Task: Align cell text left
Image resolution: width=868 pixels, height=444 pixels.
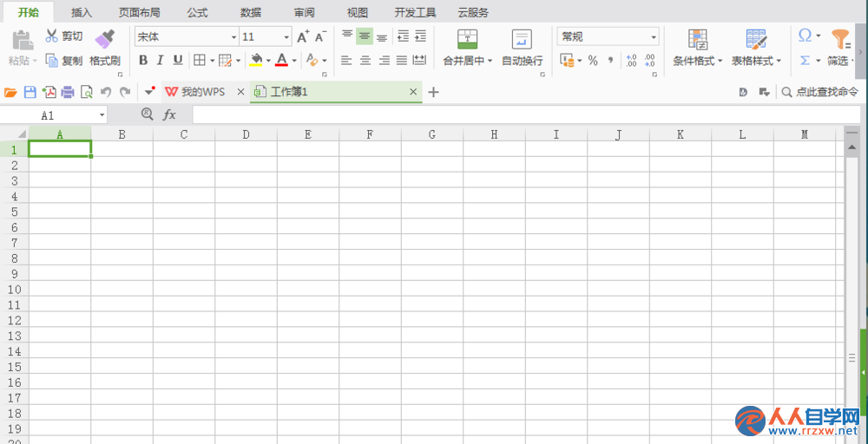Action: pyautogui.click(x=346, y=60)
